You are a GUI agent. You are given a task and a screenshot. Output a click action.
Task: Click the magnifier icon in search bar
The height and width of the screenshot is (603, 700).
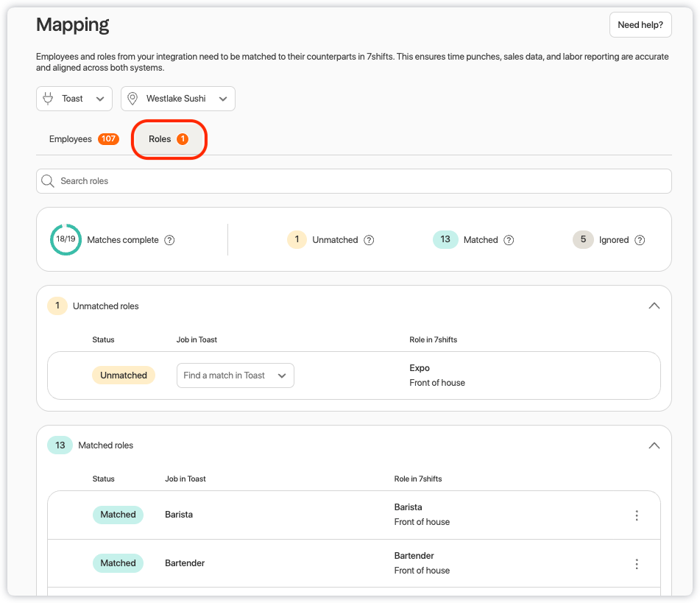(48, 181)
